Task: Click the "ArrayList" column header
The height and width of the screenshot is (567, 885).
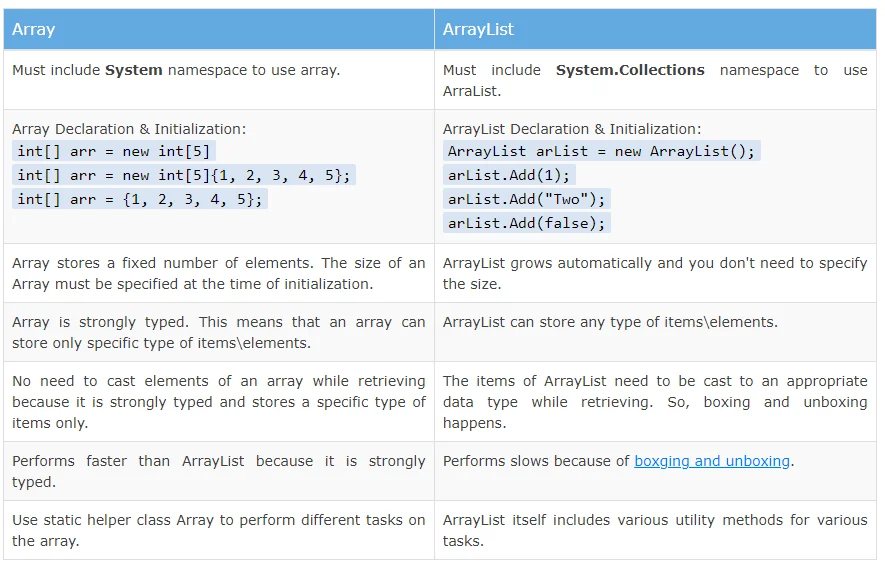Action: [x=478, y=30]
